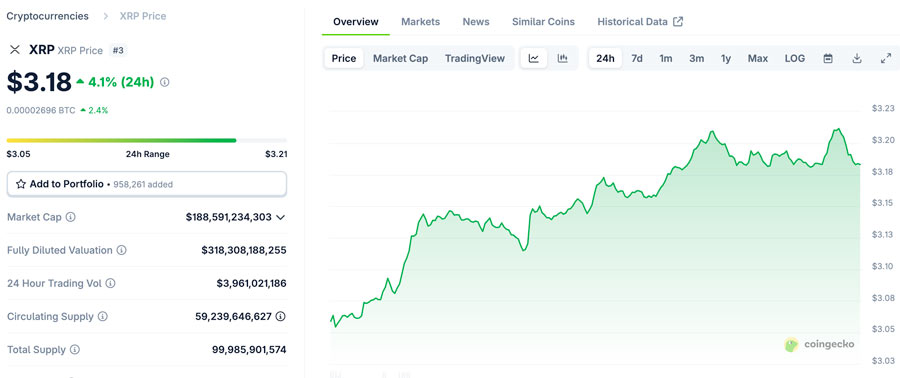Image resolution: width=900 pixels, height=378 pixels.
Task: Click the #3 rank badge
Action: click(x=118, y=50)
